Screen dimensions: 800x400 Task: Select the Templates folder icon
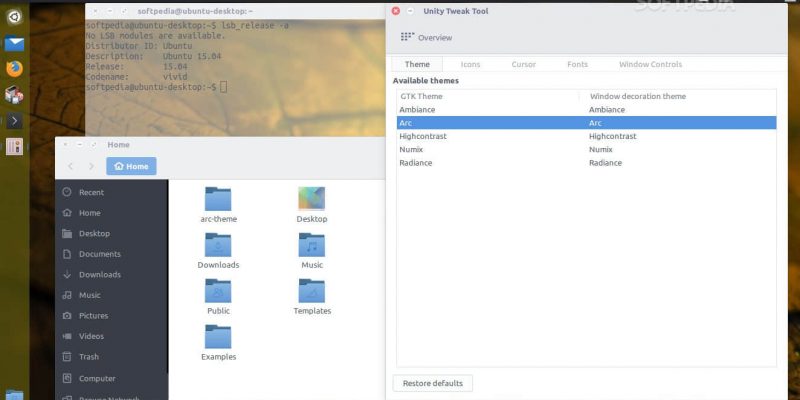pos(312,290)
